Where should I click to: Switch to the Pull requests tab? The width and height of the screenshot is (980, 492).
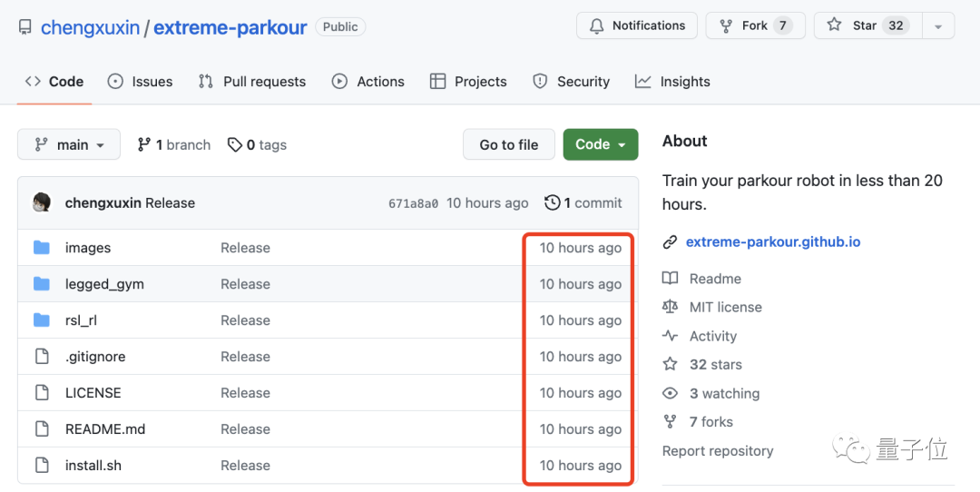pyautogui.click(x=252, y=82)
